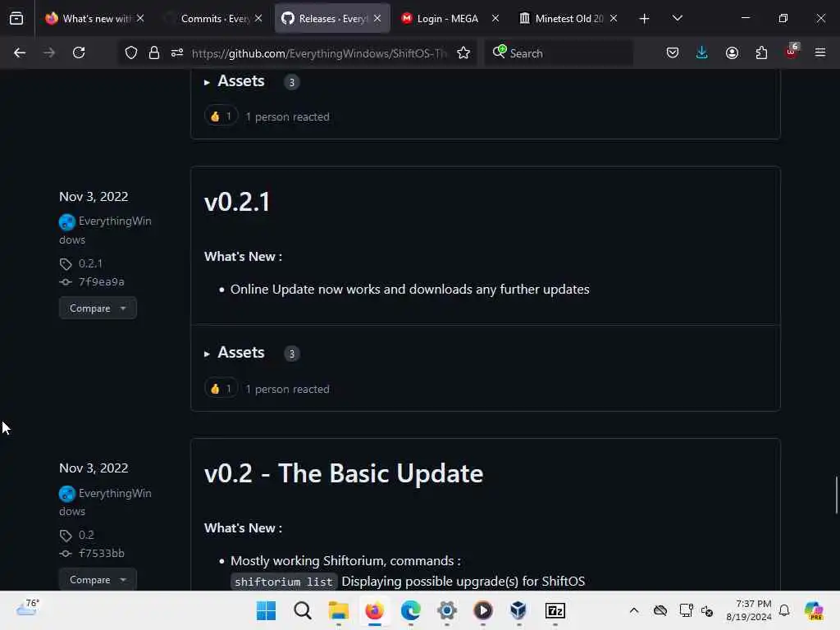List all tabs dropdown arrow
The image size is (840, 630).
[x=678, y=18]
